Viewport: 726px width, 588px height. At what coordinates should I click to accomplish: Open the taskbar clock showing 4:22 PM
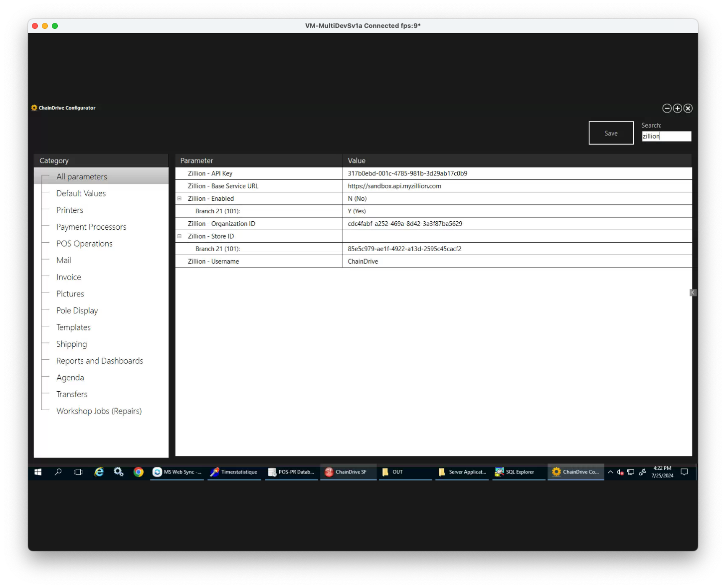[x=662, y=472]
